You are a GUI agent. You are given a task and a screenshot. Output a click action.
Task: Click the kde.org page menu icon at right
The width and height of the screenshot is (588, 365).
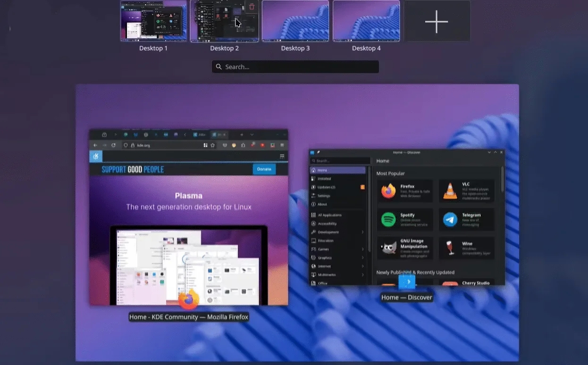coord(282,157)
